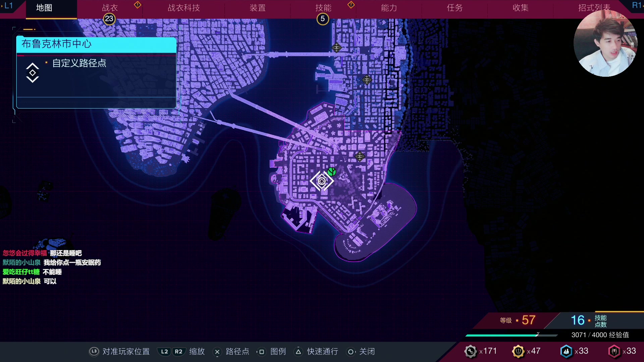Screen dimensions: 644x362
Task: Switch to the 战衣科技 tab
Action: 183,8
